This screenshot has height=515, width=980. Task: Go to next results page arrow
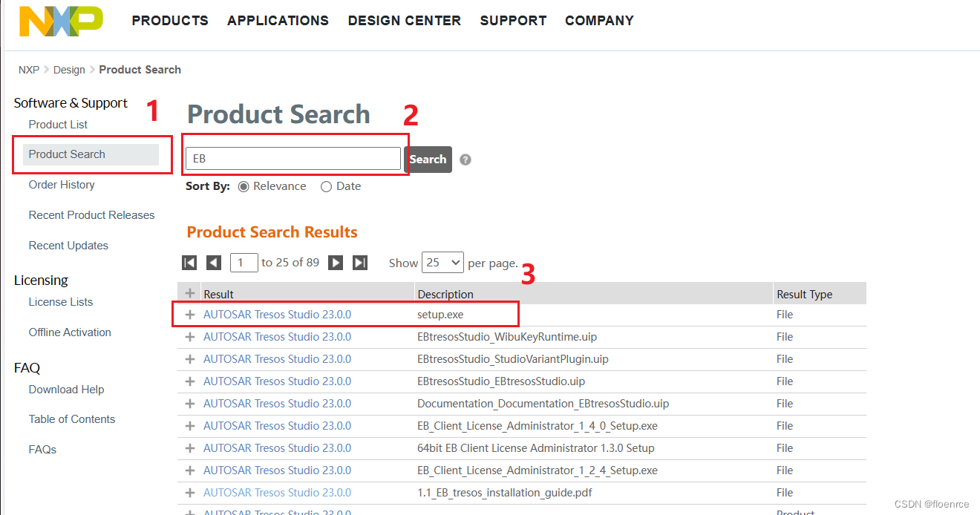click(336, 263)
